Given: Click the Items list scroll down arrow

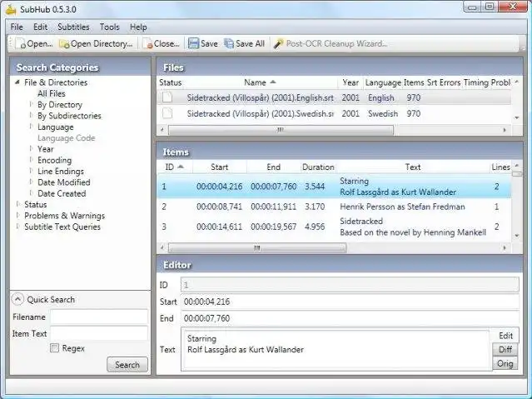Looking at the screenshot, I should [517, 236].
